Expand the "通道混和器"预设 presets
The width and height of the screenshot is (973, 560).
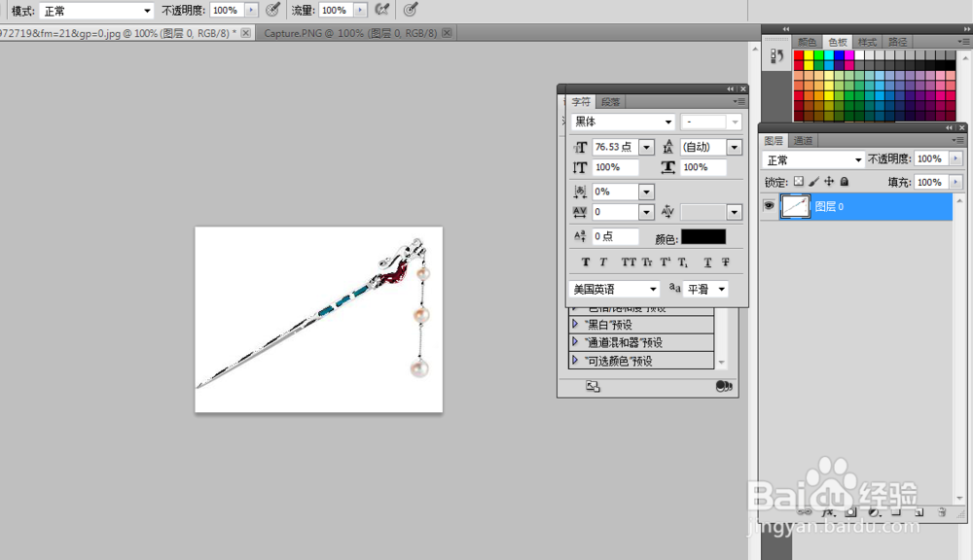575,341
